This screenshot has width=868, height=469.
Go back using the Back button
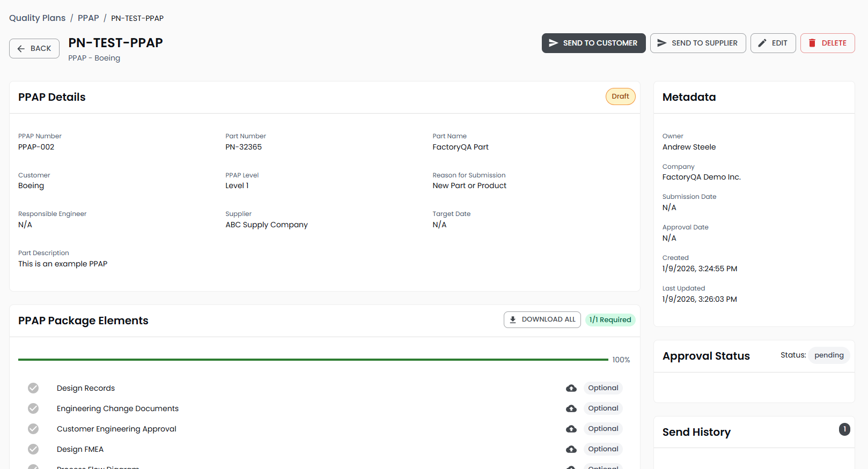[x=34, y=48]
